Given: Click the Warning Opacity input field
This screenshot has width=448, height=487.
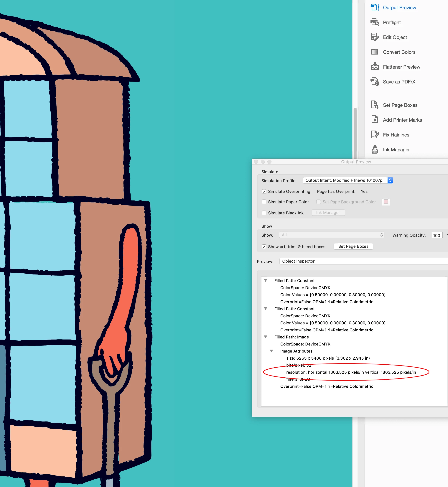Looking at the screenshot, I should pos(437,235).
